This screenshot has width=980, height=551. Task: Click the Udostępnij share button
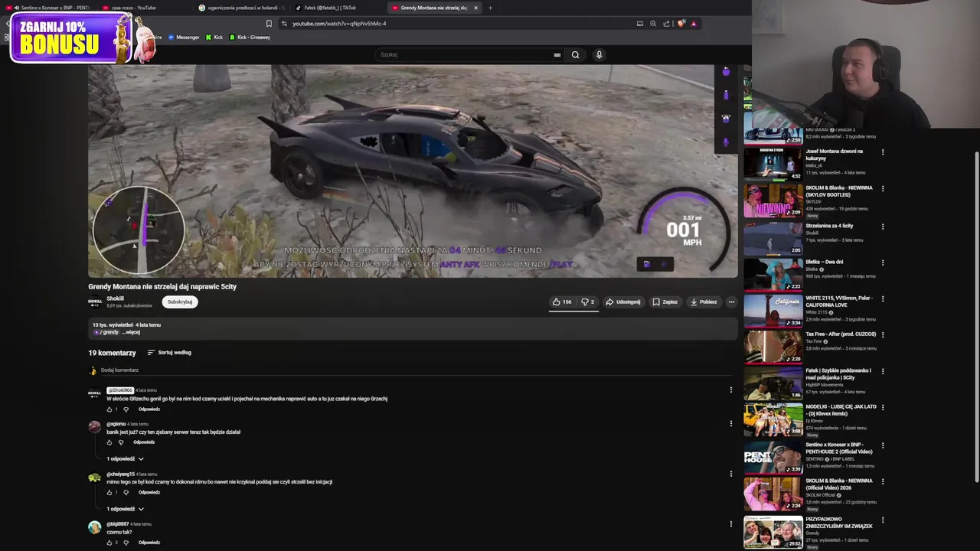pos(623,302)
